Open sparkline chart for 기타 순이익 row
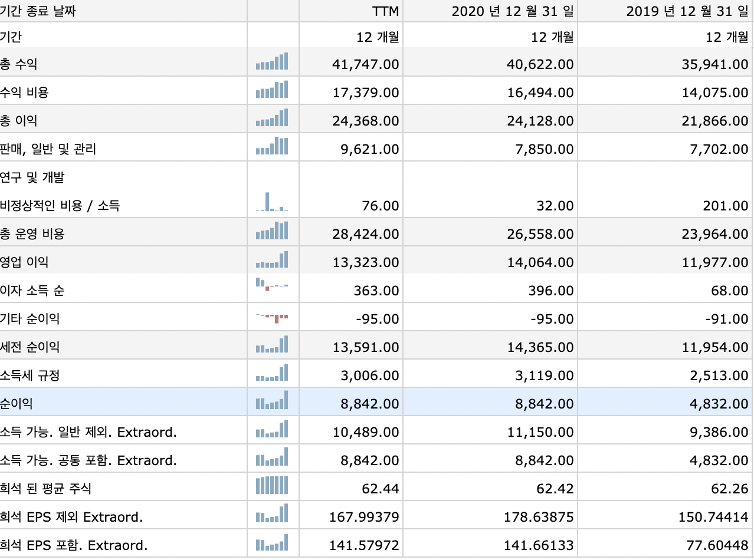Viewport: 754px width, 560px height. click(x=272, y=318)
